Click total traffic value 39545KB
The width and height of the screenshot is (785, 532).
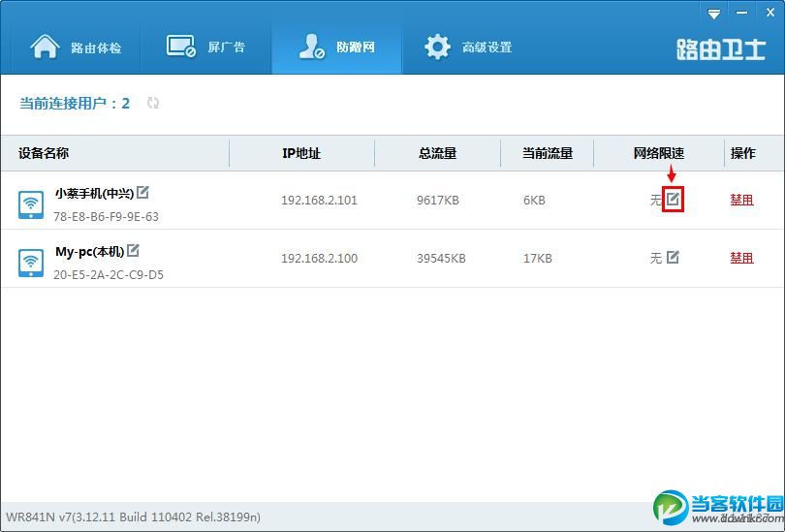coord(441,258)
